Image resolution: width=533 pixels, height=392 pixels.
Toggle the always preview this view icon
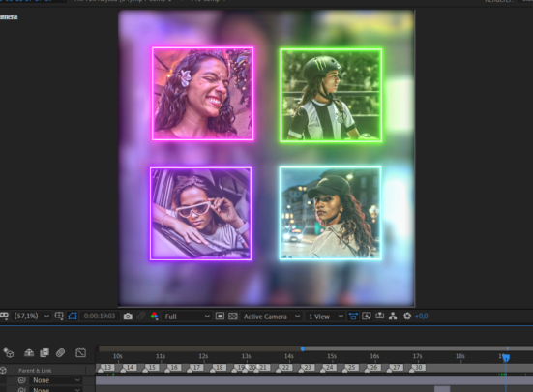(x=4, y=316)
